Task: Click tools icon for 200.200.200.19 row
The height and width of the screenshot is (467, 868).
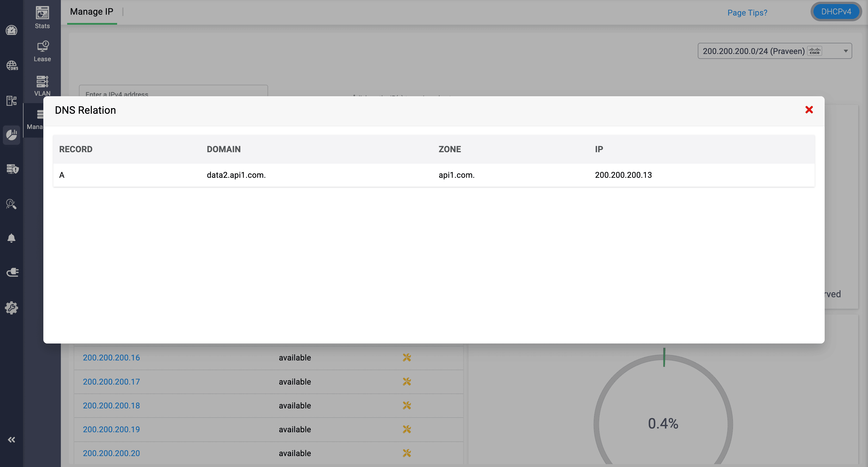Action: pyautogui.click(x=407, y=429)
